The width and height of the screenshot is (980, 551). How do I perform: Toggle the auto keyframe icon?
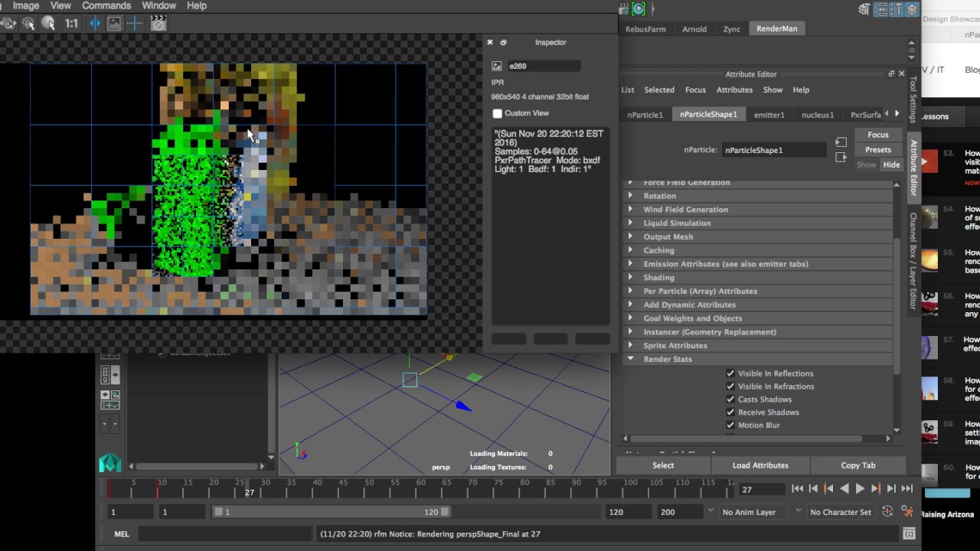(x=887, y=511)
